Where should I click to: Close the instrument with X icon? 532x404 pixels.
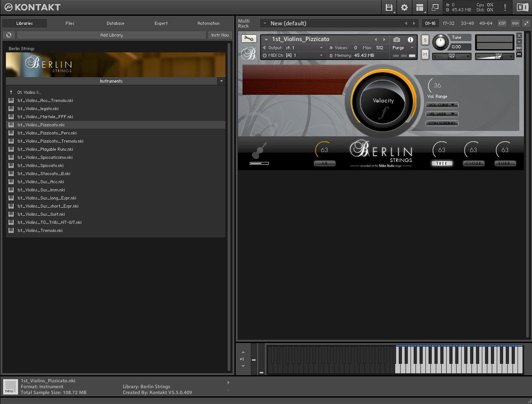[x=519, y=36]
